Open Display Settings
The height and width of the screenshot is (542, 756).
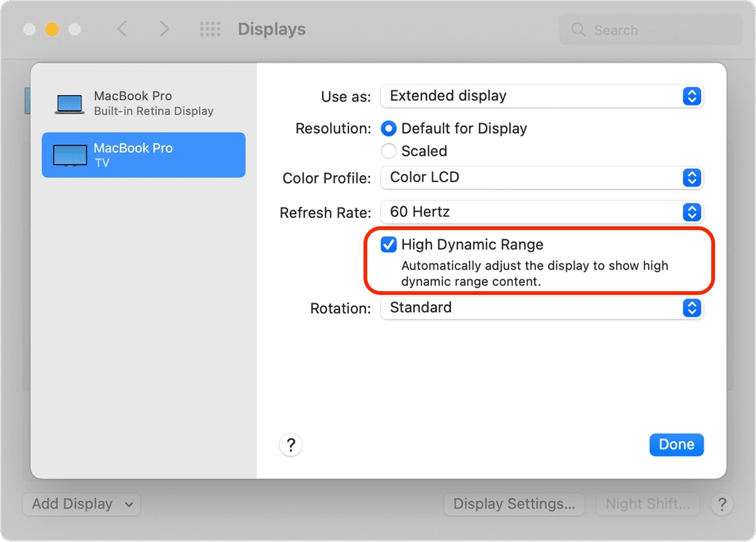(514, 504)
